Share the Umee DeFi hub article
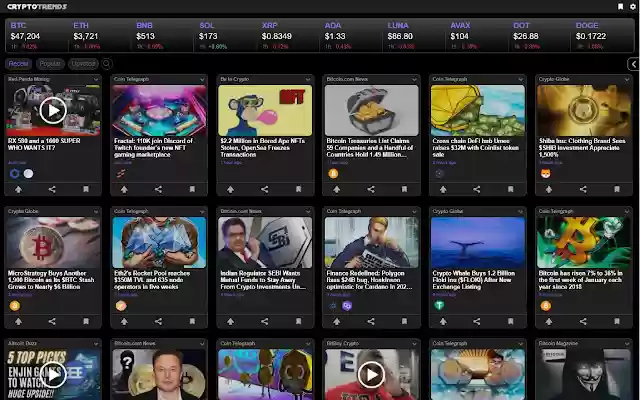Viewport: 640px width, 400px height. pyautogui.click(x=477, y=189)
